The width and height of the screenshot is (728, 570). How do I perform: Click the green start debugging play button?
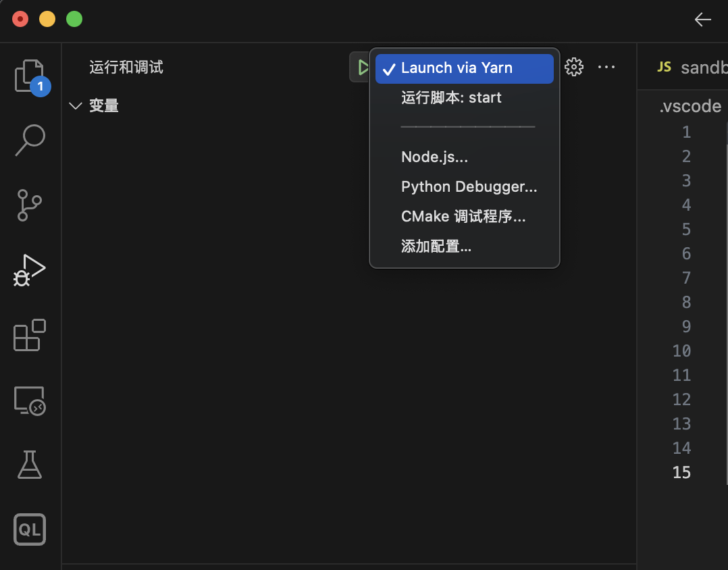tap(362, 68)
